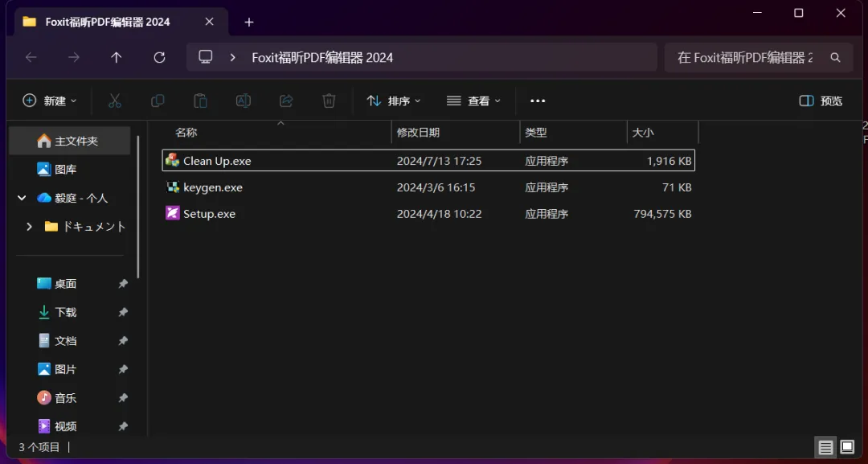
Task: Open the 新建 dropdown menu
Action: [x=50, y=101]
